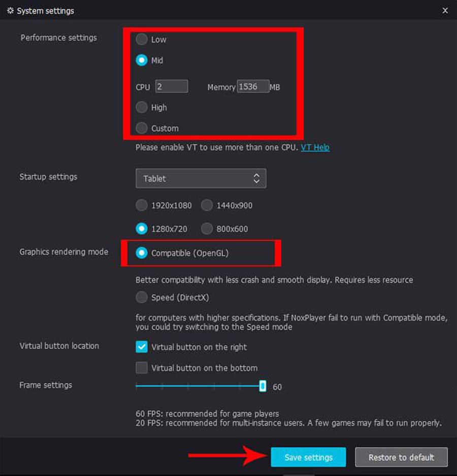
Task: Confirm Compatible (OpenGL) rendering is selected
Action: coord(141,252)
